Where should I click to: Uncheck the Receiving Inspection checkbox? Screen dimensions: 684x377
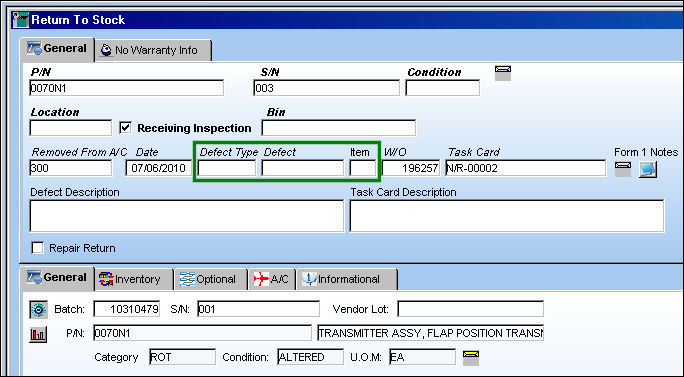pos(126,128)
